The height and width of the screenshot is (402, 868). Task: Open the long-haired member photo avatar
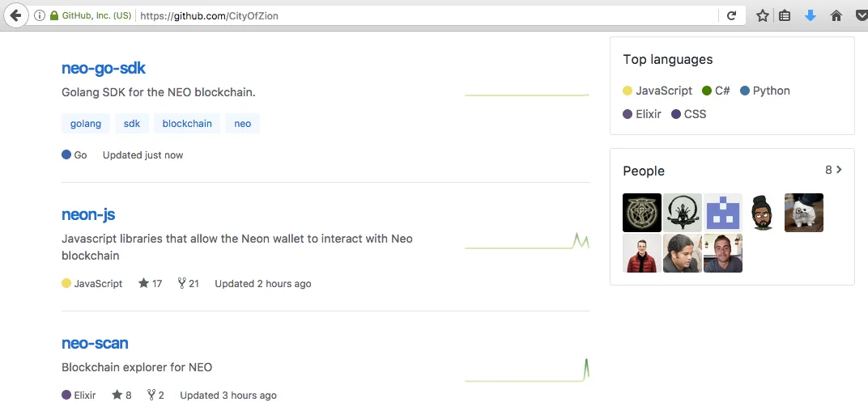(x=683, y=253)
